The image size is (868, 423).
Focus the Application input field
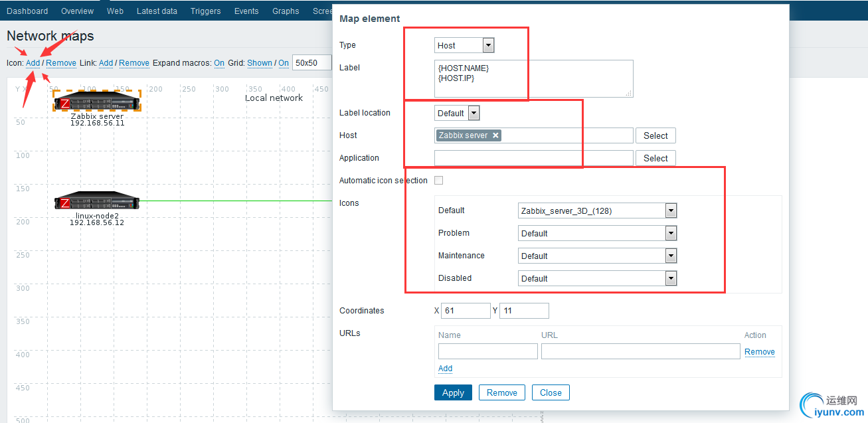533,158
